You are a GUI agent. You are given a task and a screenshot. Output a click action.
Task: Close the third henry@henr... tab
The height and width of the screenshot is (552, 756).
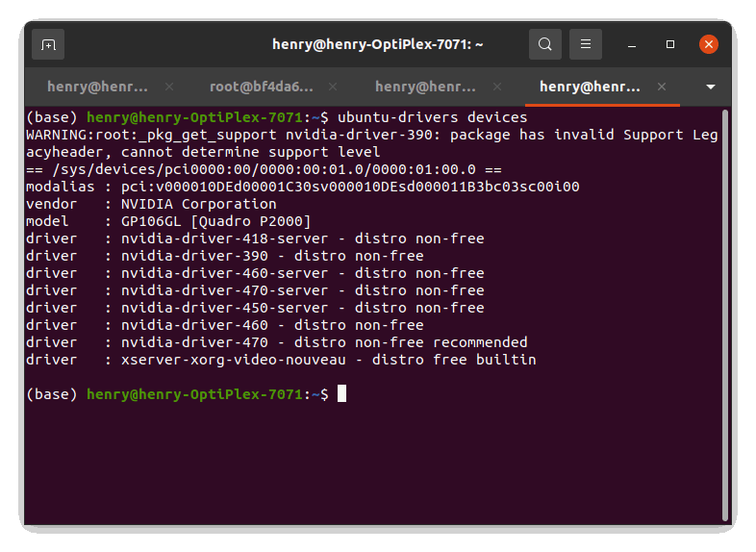pyautogui.click(x=497, y=87)
